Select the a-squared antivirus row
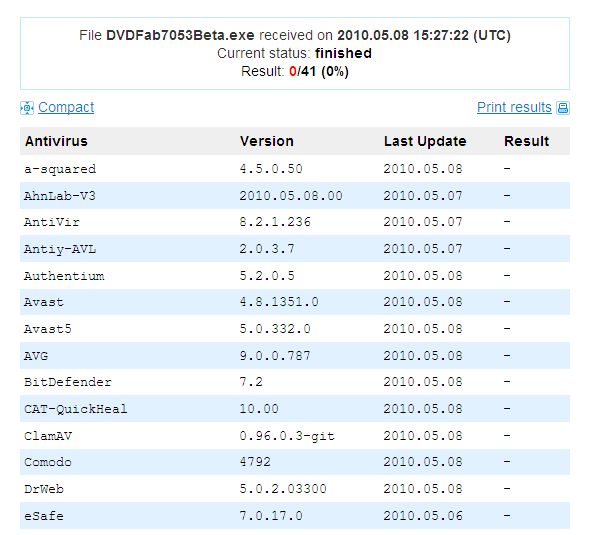This screenshot has width=598, height=535. (x=295, y=169)
